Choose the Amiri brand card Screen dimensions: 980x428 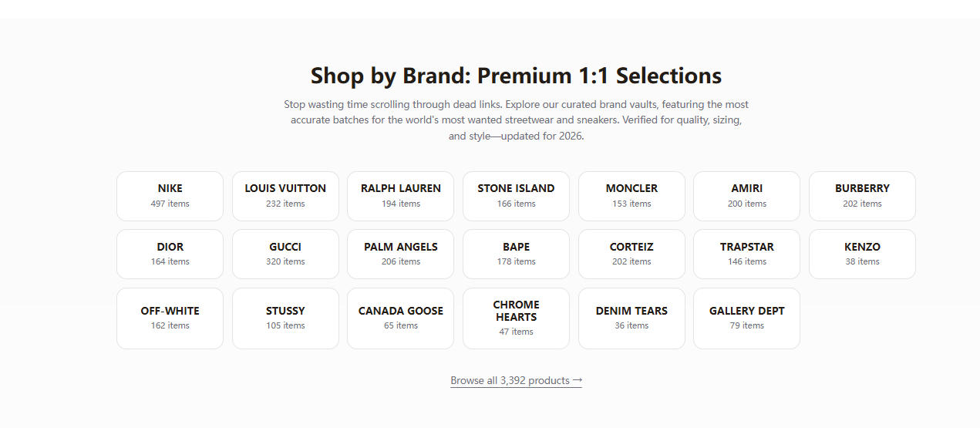[x=746, y=196]
